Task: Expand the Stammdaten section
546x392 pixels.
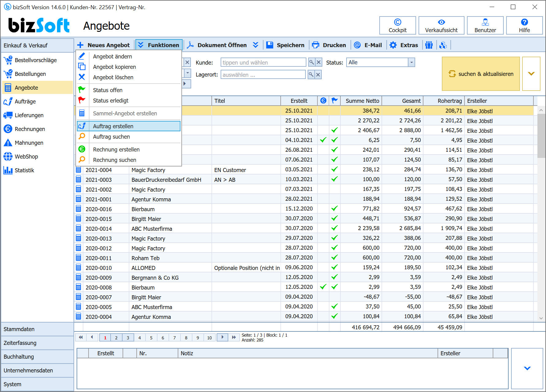Action: tap(37, 329)
